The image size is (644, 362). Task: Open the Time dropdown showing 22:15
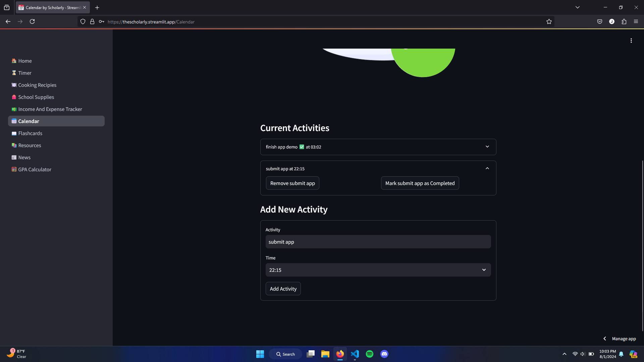378,270
